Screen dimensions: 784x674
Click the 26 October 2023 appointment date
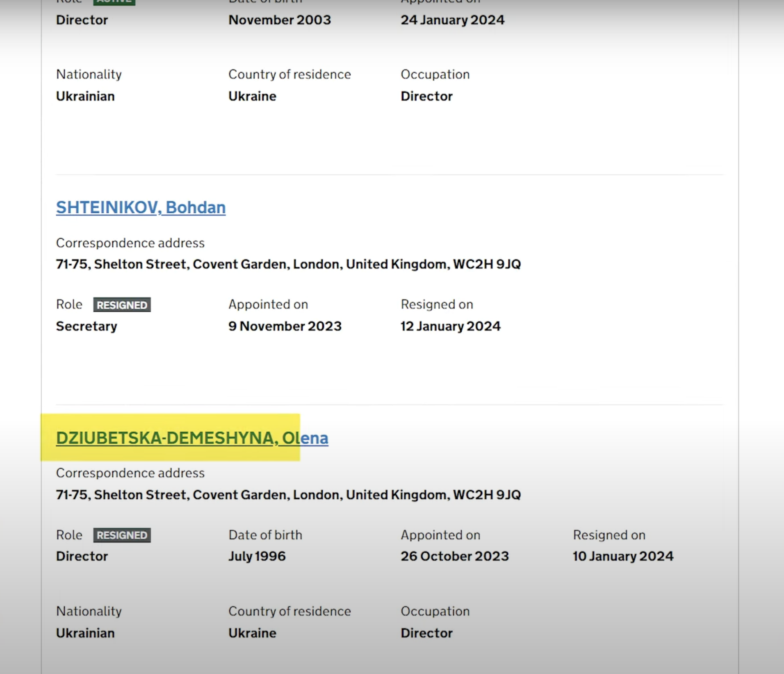[454, 556]
